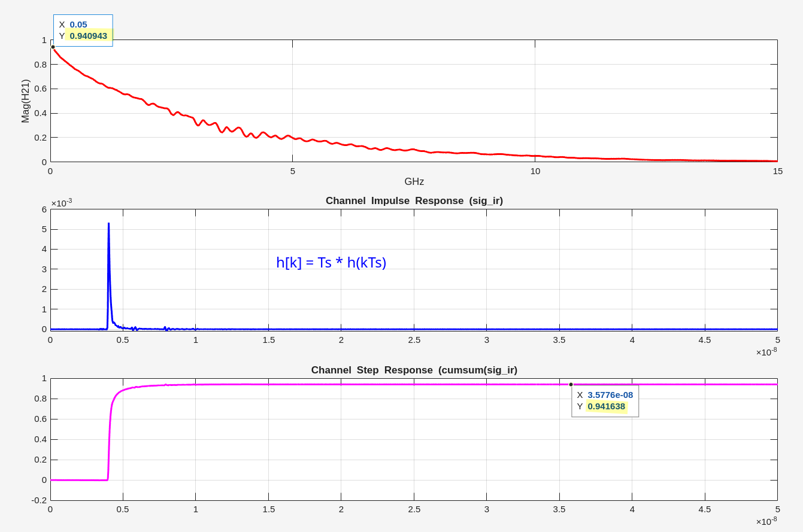Click the h[k] = Ts * h(kTs) annotation
Viewport: 803px width, 532px height.
(331, 262)
